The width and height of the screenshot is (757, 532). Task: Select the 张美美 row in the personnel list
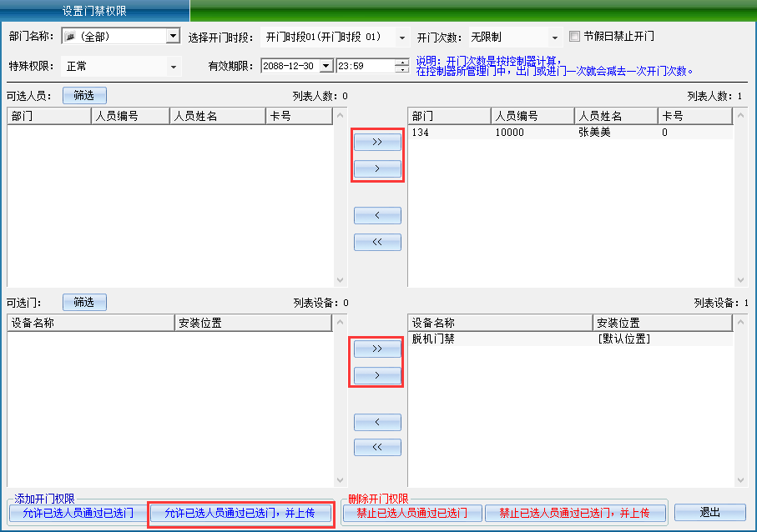593,133
